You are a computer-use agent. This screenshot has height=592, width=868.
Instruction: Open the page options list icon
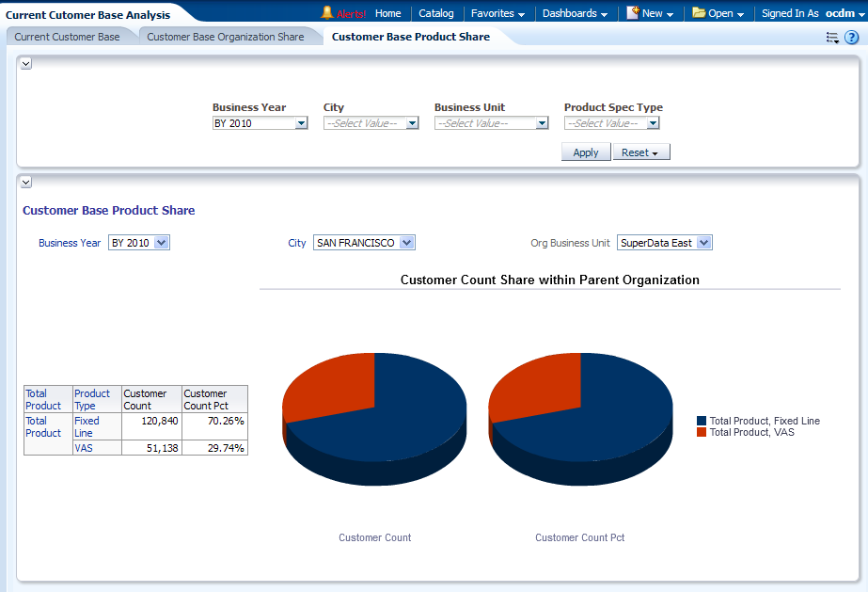(x=832, y=38)
